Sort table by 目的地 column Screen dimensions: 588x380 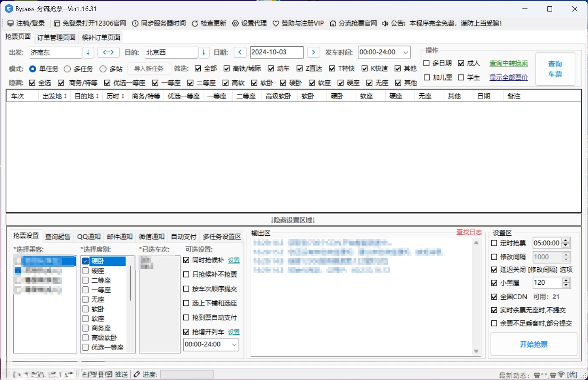coord(86,96)
